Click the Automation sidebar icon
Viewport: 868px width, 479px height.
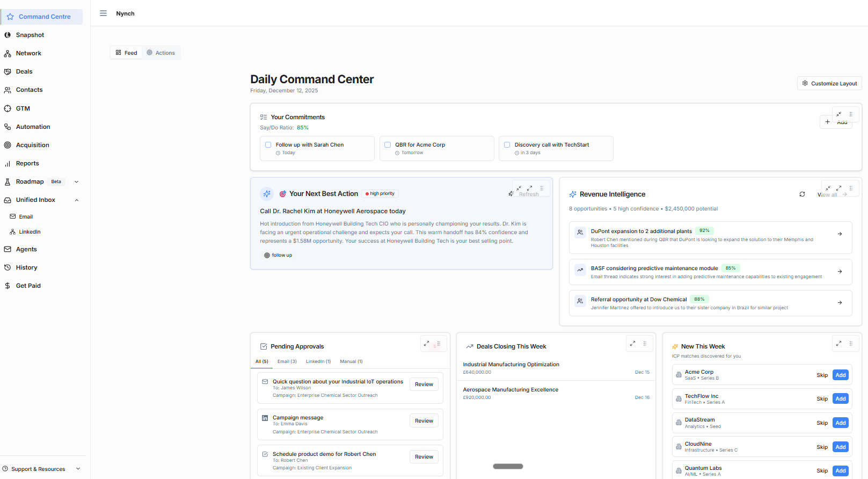point(8,127)
